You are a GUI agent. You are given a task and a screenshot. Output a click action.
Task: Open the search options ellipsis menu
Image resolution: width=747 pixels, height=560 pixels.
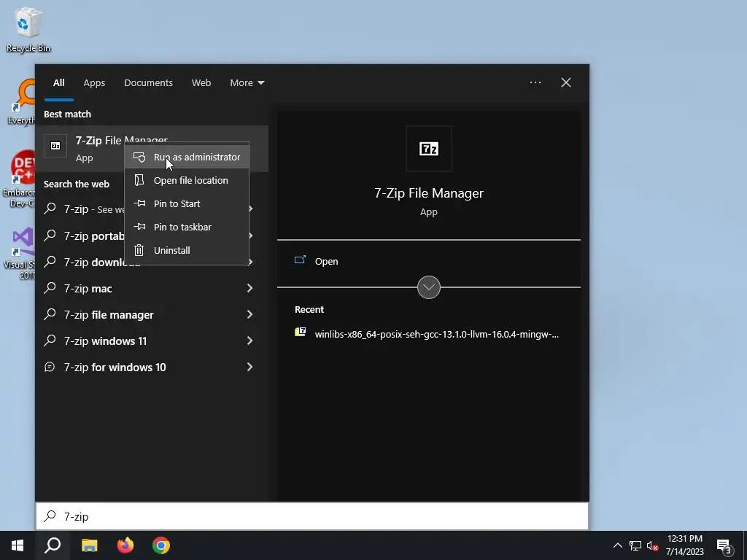[x=535, y=82]
